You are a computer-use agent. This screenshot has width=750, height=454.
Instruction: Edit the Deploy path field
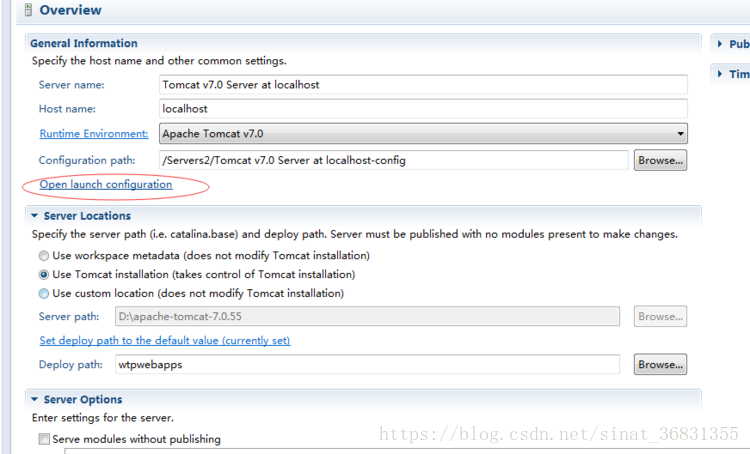tap(367, 365)
